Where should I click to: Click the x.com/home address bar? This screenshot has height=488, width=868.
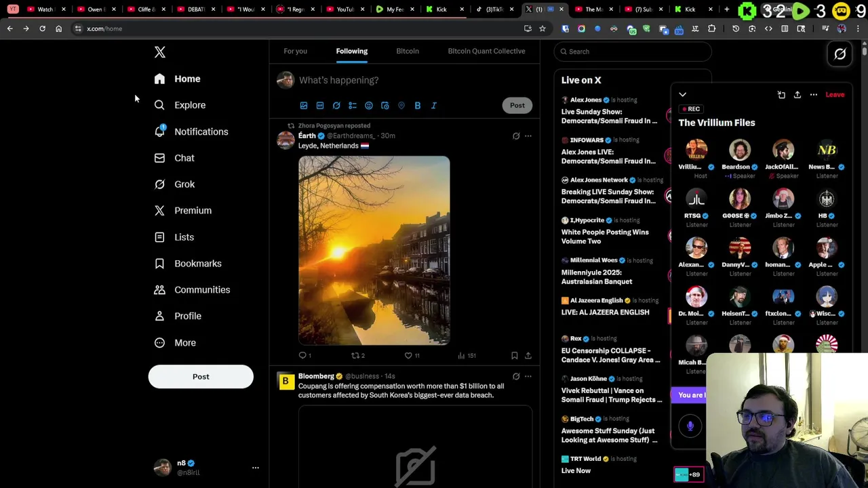click(298, 28)
